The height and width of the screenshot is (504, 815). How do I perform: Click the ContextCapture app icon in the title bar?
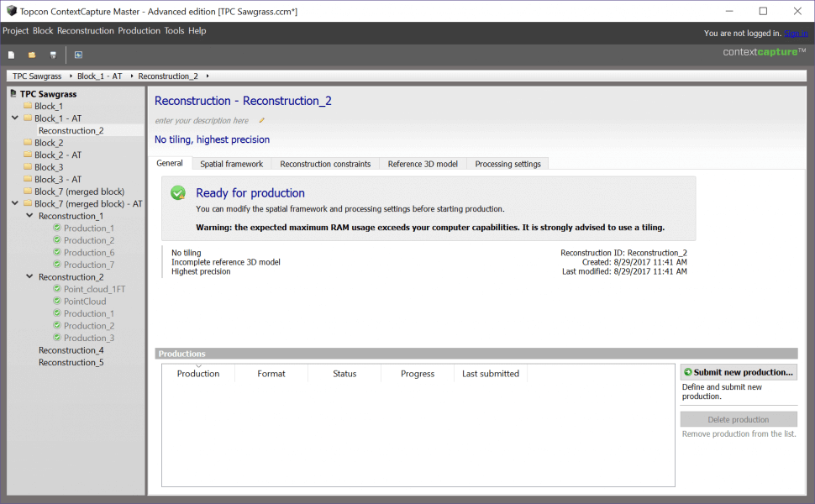(12, 11)
